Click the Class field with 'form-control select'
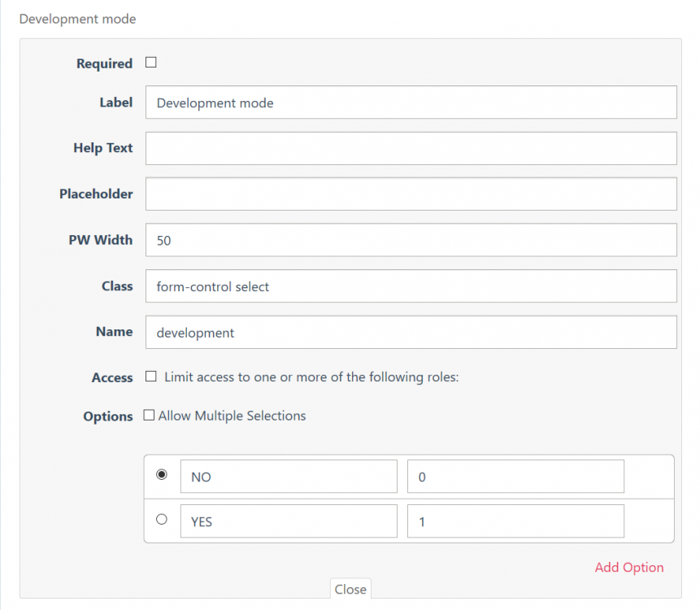 point(411,286)
